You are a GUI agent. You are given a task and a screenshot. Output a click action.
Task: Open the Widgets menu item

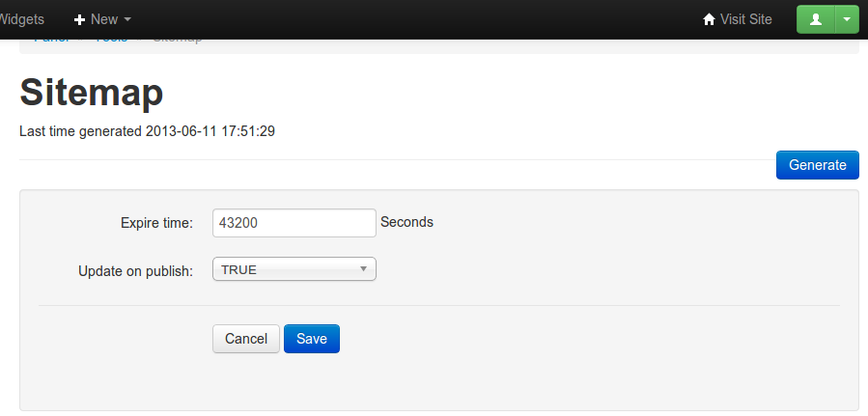click(x=21, y=19)
